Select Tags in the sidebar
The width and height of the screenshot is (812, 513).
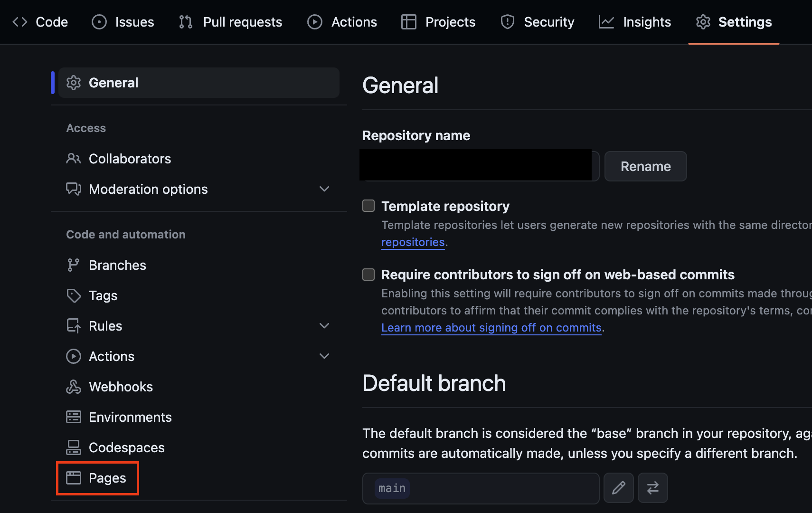(103, 295)
